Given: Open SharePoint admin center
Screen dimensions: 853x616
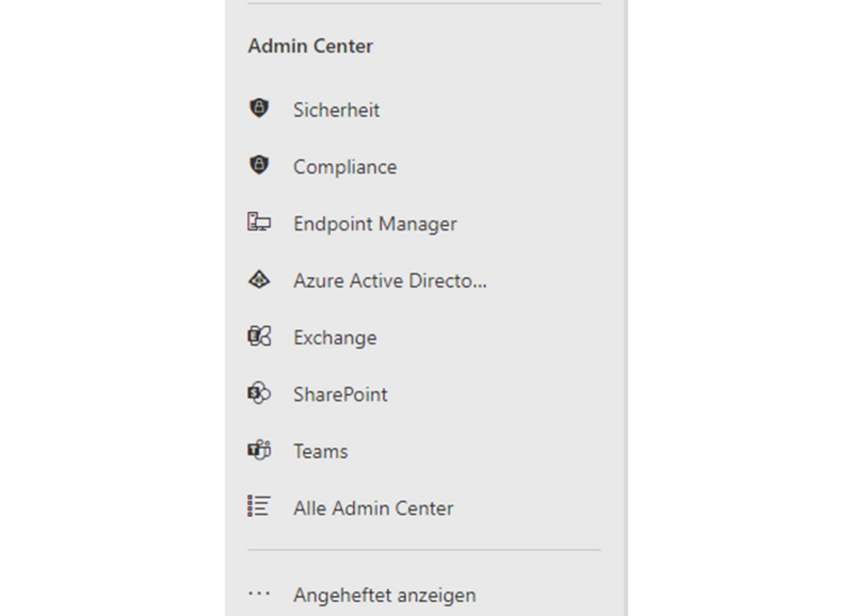Looking at the screenshot, I should pos(340,394).
